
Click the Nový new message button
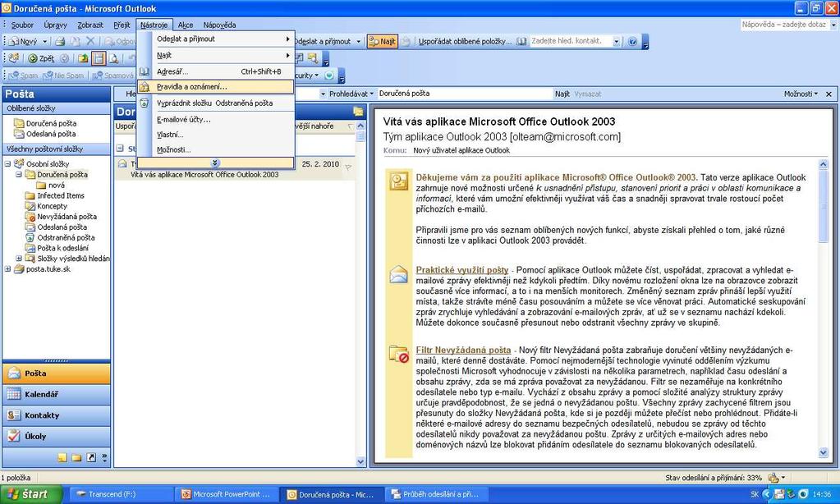coord(23,41)
